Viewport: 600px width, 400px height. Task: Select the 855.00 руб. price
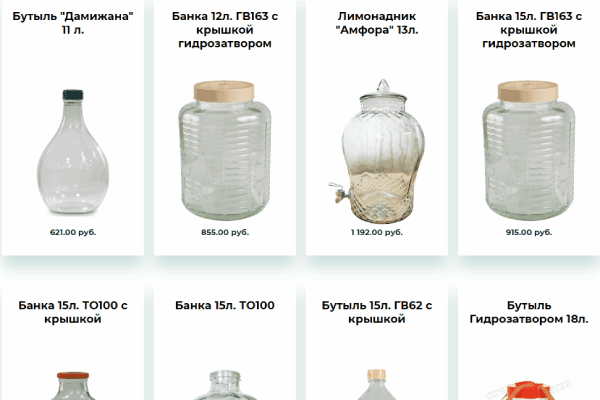click(225, 232)
